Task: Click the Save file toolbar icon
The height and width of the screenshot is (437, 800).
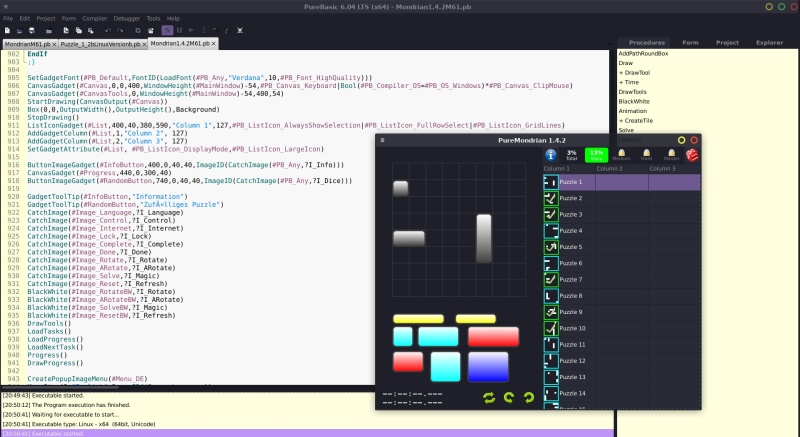Action: tap(31, 31)
